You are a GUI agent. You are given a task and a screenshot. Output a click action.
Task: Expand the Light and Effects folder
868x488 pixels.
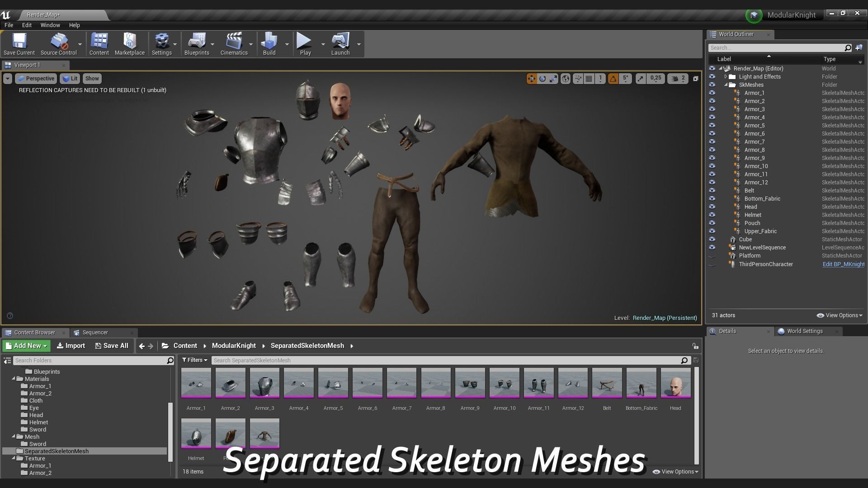[726, 77]
